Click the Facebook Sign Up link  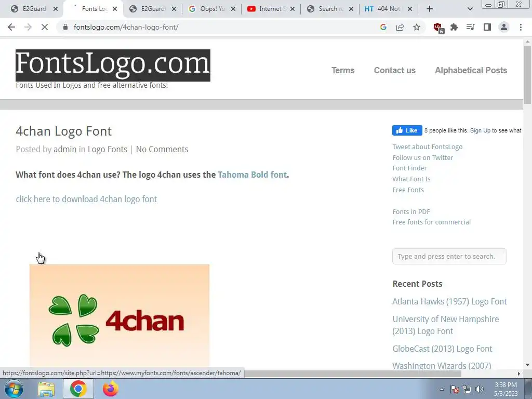point(480,130)
